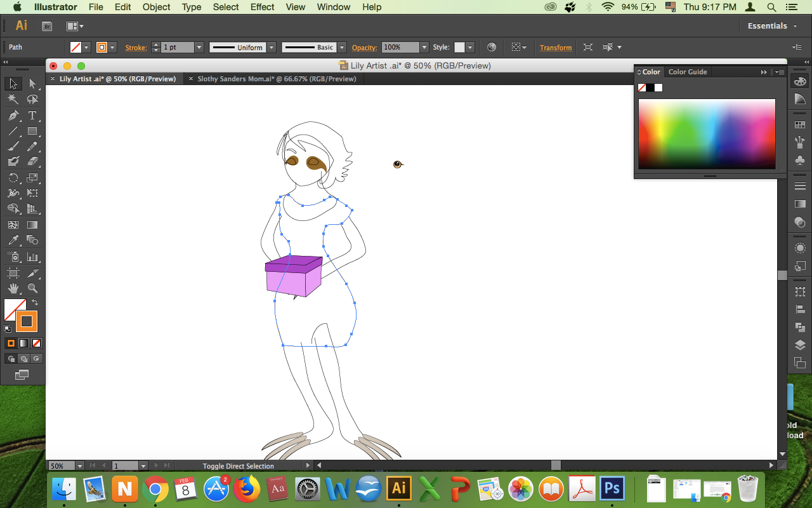Open the Swatches panel icon in dock
812x508 pixels.
(800, 125)
